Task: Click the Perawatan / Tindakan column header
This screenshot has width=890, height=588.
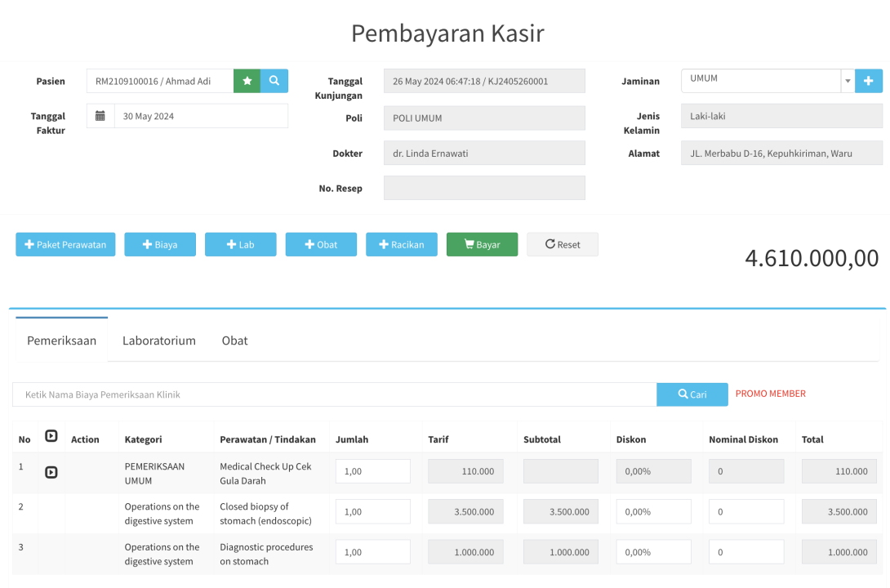Action: coord(267,439)
